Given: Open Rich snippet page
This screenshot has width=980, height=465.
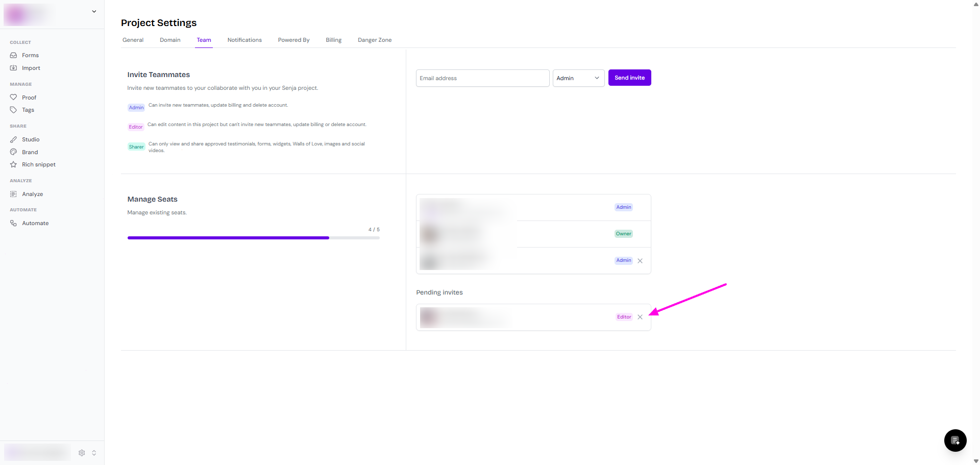Looking at the screenshot, I should tap(38, 164).
